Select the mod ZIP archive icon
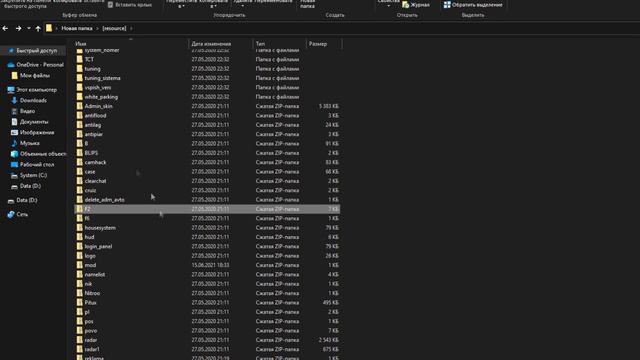Viewport: 640px width, 360px height. pyautogui.click(x=80, y=265)
